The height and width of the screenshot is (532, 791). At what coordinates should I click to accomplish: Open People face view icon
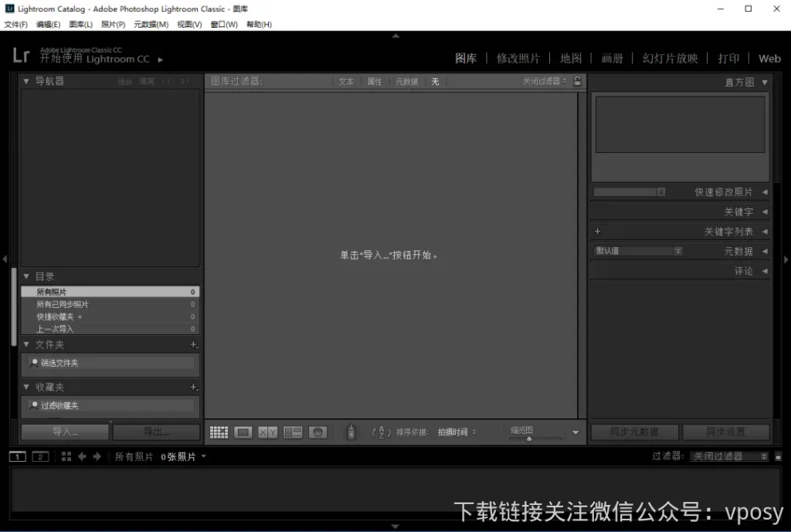(317, 432)
